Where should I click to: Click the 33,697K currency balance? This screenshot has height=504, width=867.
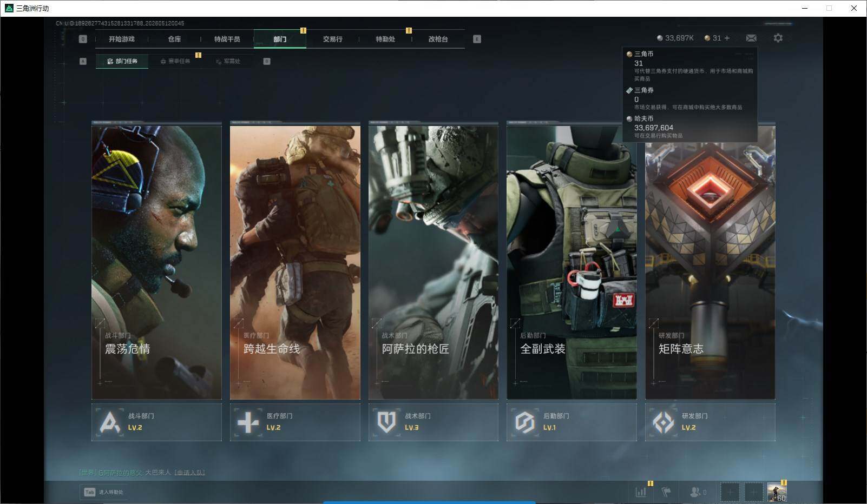[x=679, y=38]
